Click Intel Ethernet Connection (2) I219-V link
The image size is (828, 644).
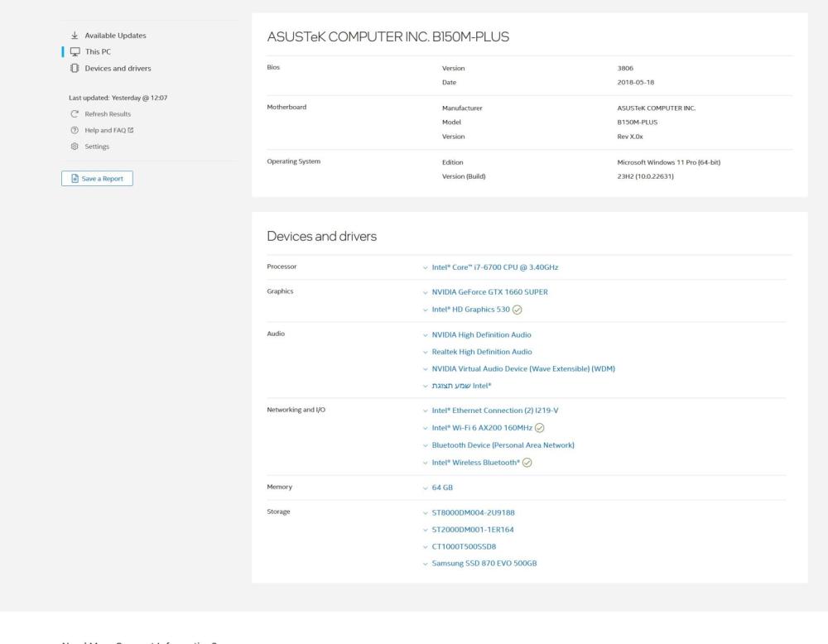coord(495,410)
